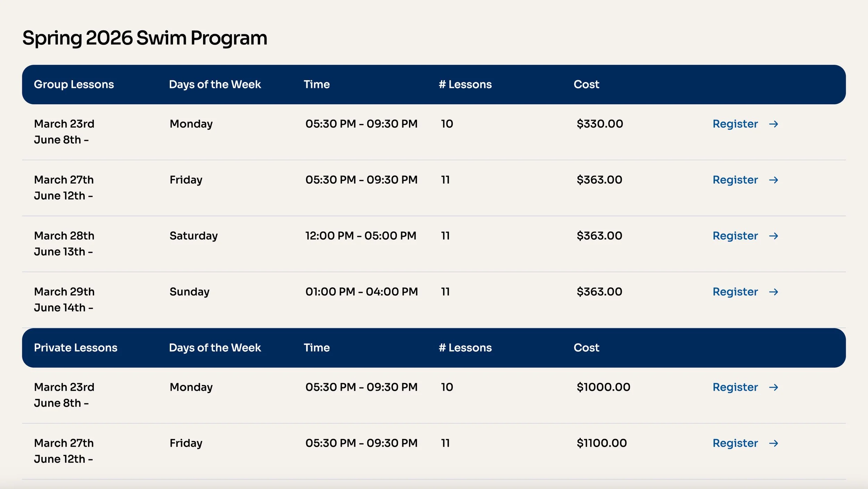868x489 pixels.
Task: Register for Saturday 12:00 PM group lesson
Action: [x=735, y=236]
